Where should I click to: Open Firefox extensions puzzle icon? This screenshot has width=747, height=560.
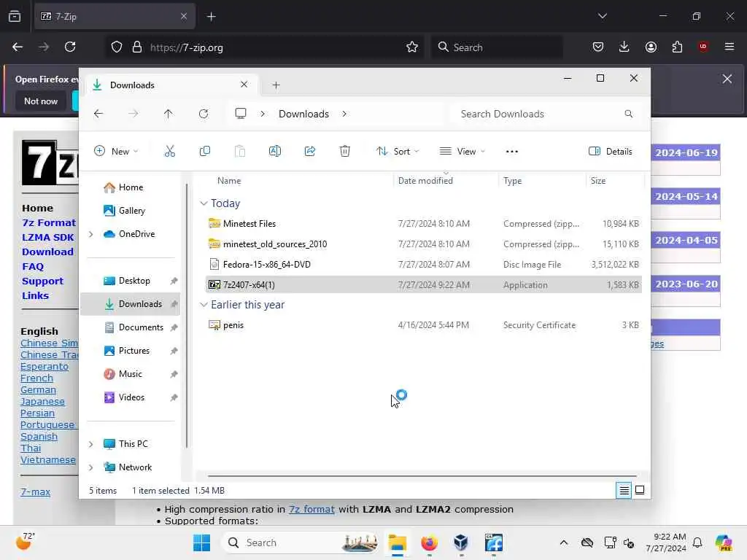pos(677,47)
